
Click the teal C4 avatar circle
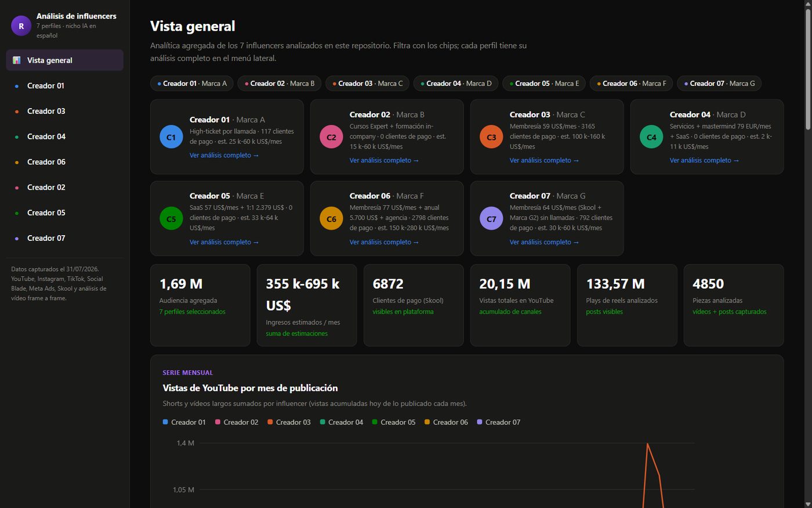[651, 137]
